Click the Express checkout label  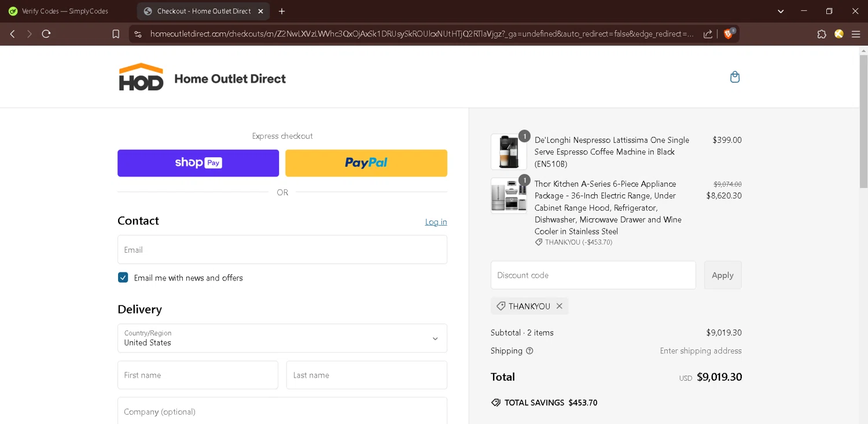[282, 136]
